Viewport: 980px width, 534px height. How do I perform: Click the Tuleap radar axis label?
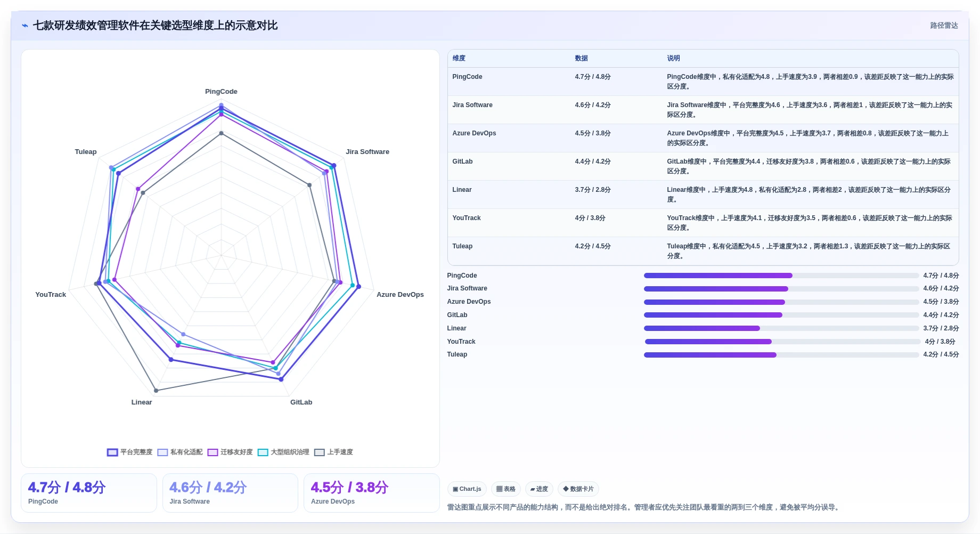point(86,152)
